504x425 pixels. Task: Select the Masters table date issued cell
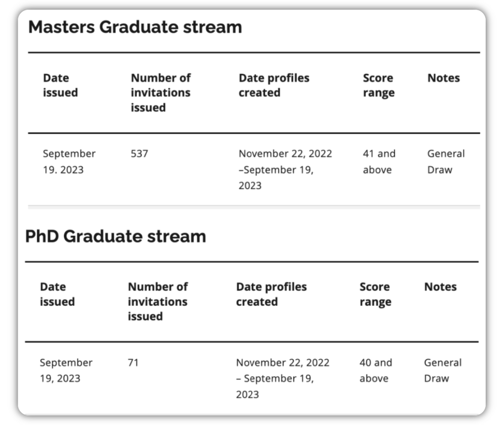[69, 162]
